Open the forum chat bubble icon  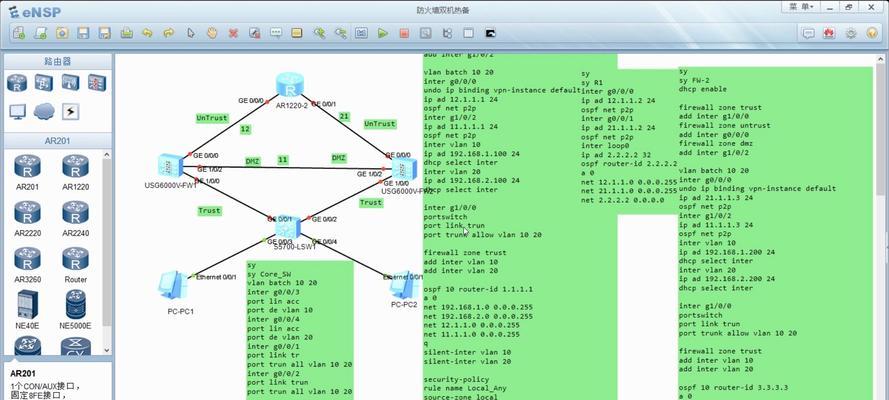[x=808, y=33]
